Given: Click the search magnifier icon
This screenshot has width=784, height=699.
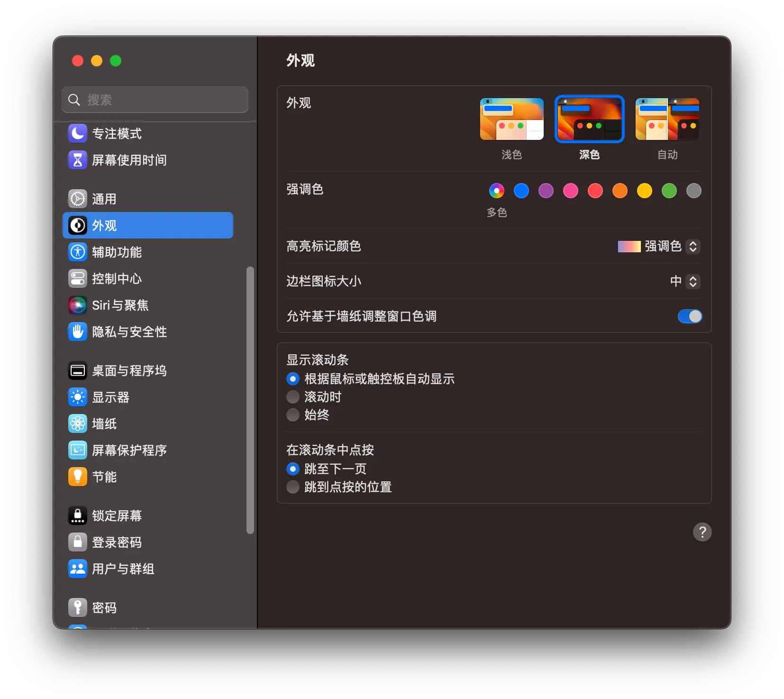Looking at the screenshot, I should (74, 100).
